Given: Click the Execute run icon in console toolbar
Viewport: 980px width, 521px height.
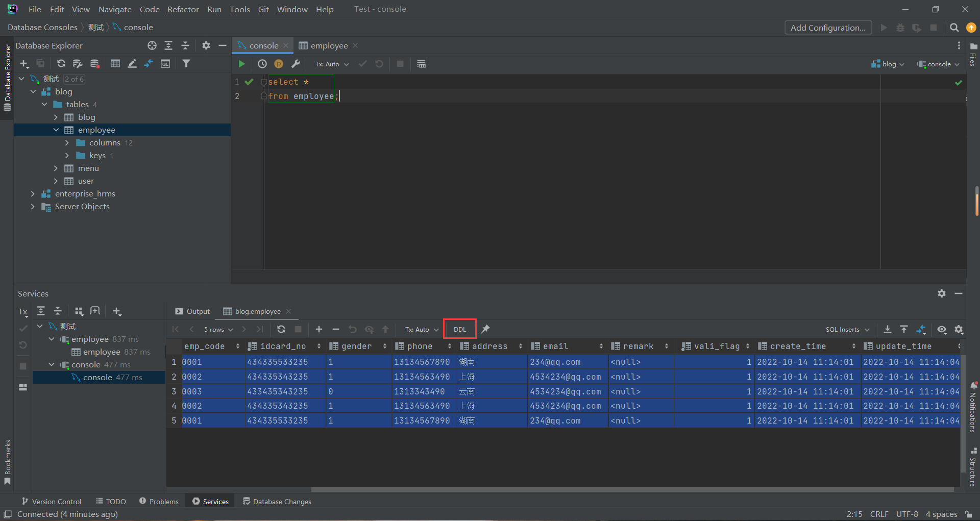Looking at the screenshot, I should click(242, 64).
